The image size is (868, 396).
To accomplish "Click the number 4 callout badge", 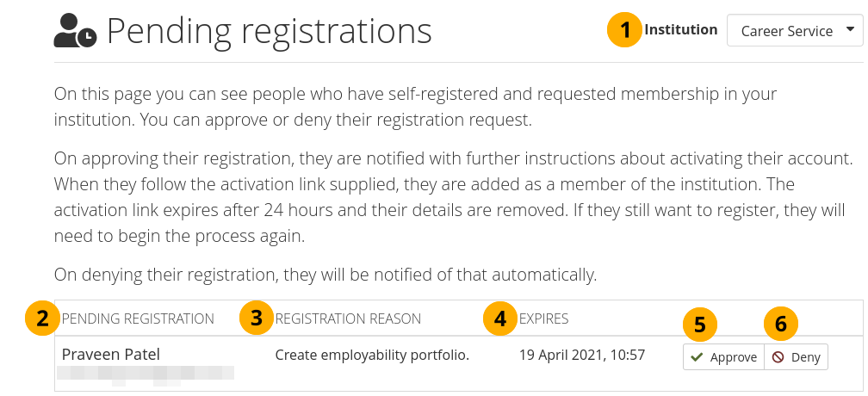I will tap(500, 319).
